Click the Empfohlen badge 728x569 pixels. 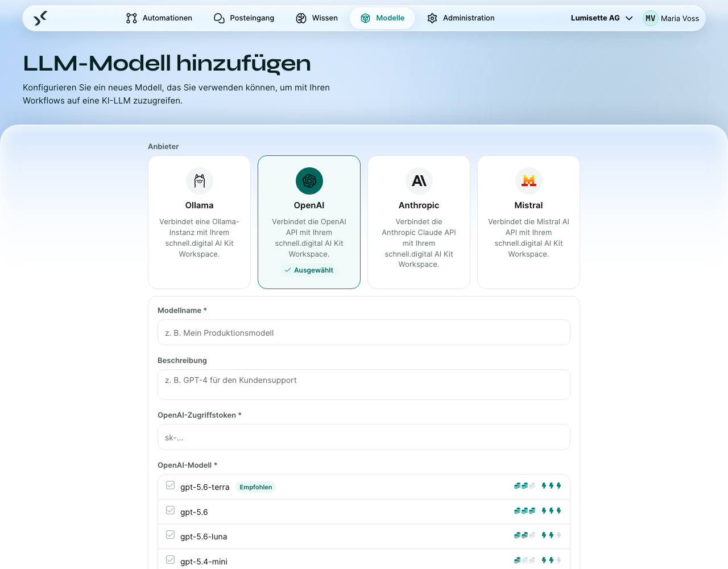(256, 487)
